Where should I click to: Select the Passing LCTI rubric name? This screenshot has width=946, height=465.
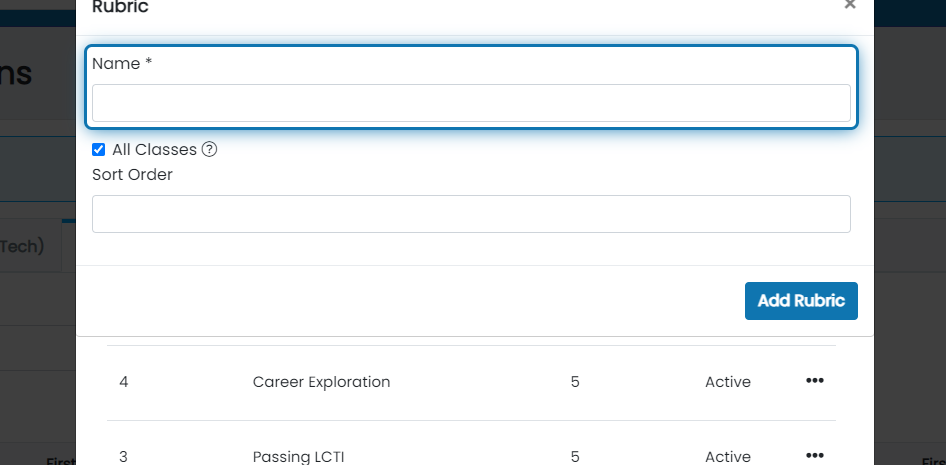coord(299,457)
